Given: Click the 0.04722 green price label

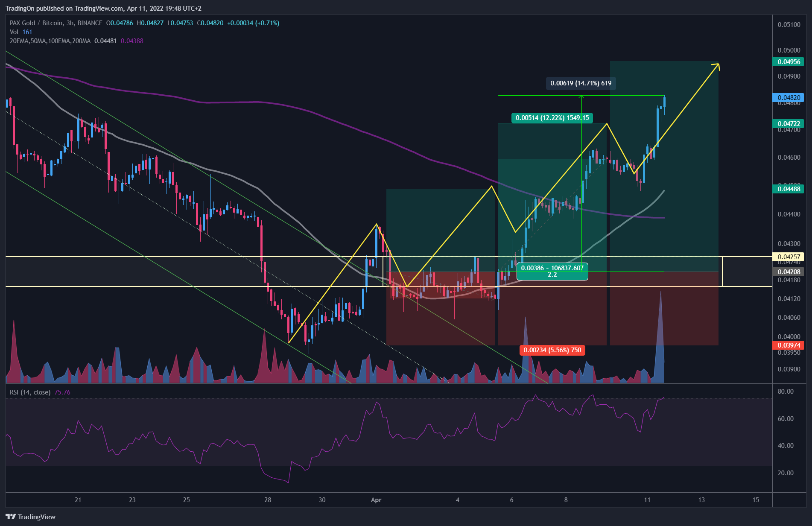Looking at the screenshot, I should click(789, 124).
